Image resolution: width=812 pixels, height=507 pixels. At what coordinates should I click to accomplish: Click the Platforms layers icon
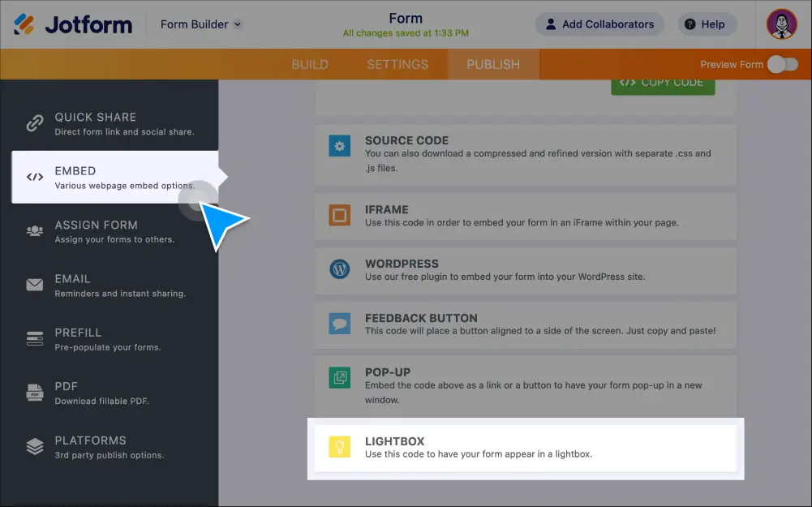click(x=34, y=446)
